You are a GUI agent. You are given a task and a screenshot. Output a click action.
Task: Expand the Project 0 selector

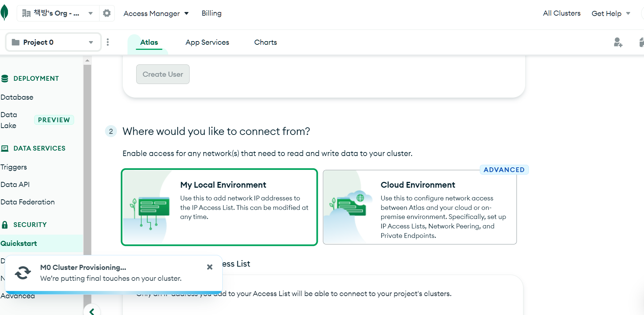53,42
